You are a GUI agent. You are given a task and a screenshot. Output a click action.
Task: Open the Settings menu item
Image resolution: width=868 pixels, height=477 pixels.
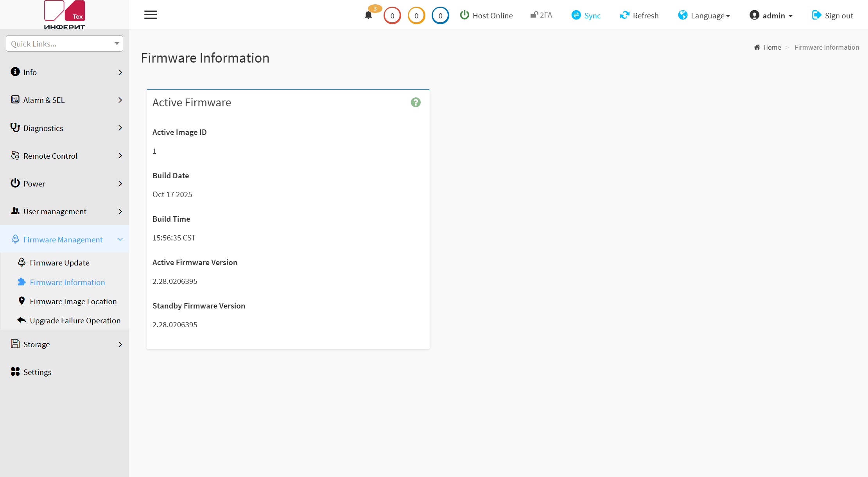pyautogui.click(x=65, y=372)
